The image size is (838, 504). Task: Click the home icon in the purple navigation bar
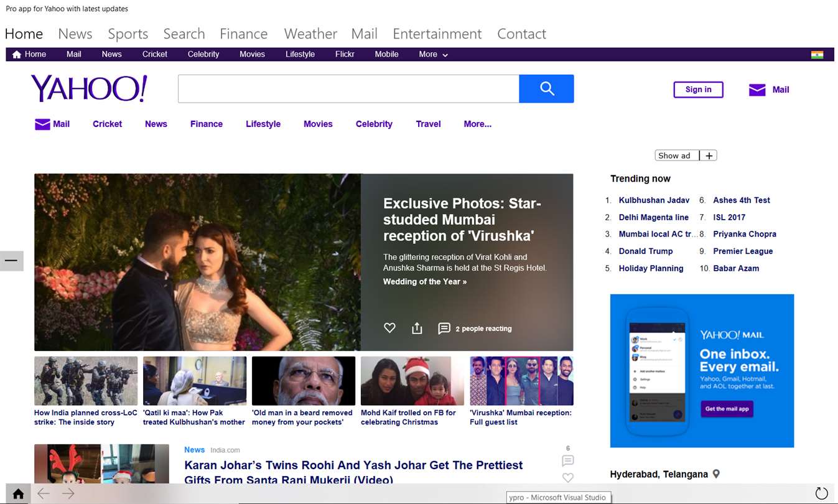pyautogui.click(x=17, y=54)
